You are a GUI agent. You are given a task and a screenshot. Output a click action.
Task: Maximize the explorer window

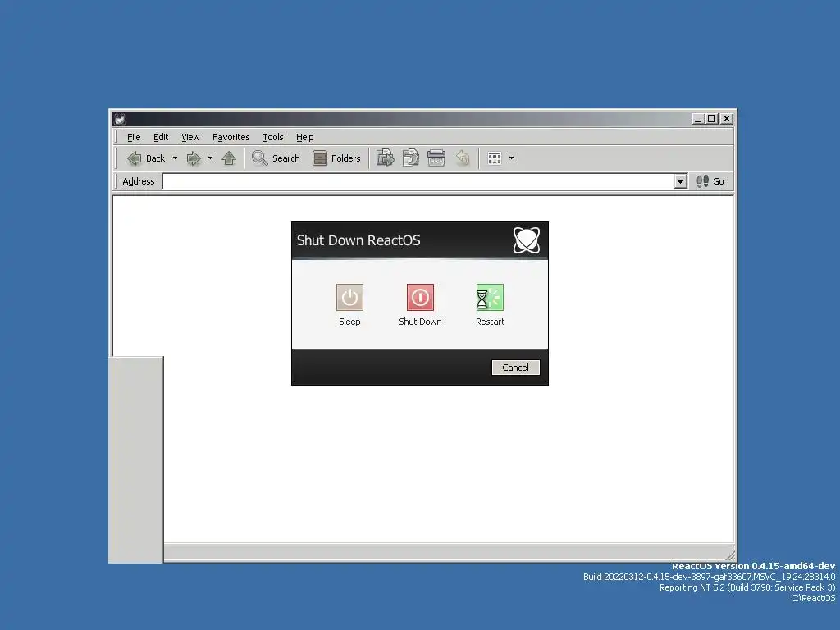[711, 119]
